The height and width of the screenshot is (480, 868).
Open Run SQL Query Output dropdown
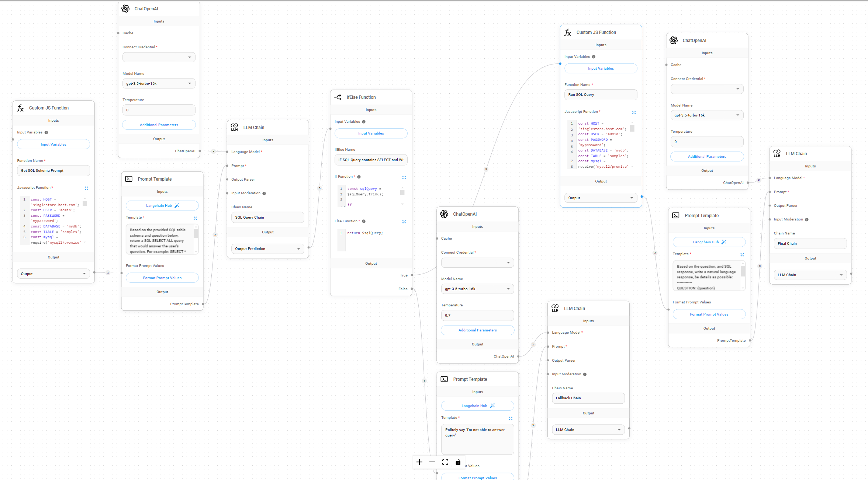601,198
